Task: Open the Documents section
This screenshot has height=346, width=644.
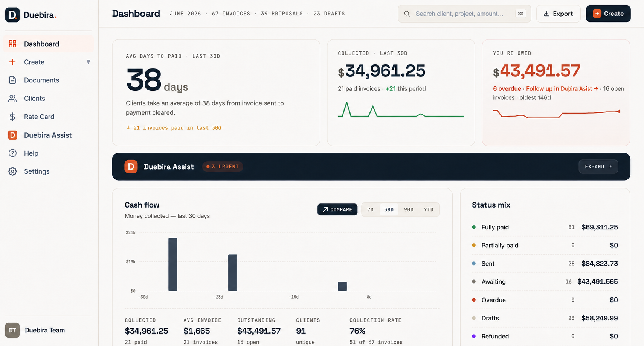Action: click(x=49, y=80)
